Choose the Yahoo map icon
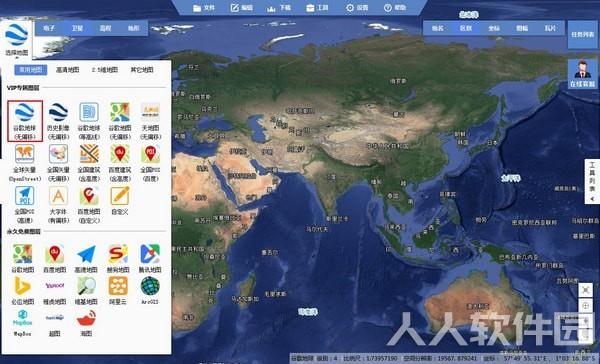 tap(55, 286)
